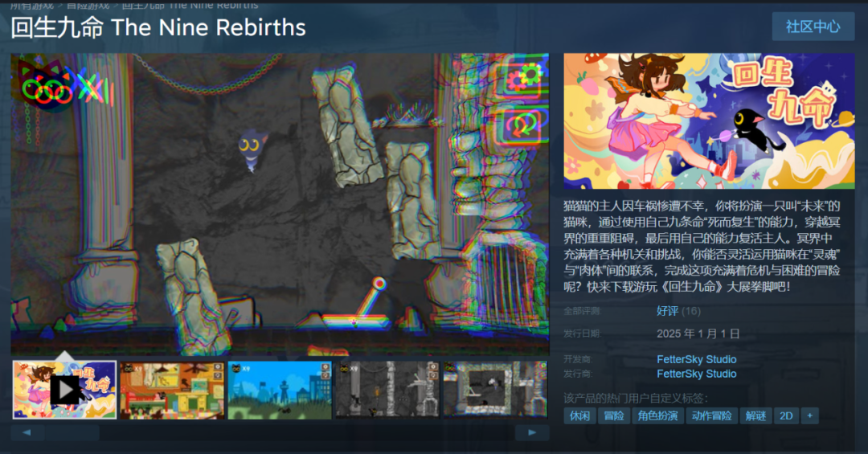Viewport: 868px width, 454px height.
Task: Open the 社区中心 community hub button
Action: (813, 27)
